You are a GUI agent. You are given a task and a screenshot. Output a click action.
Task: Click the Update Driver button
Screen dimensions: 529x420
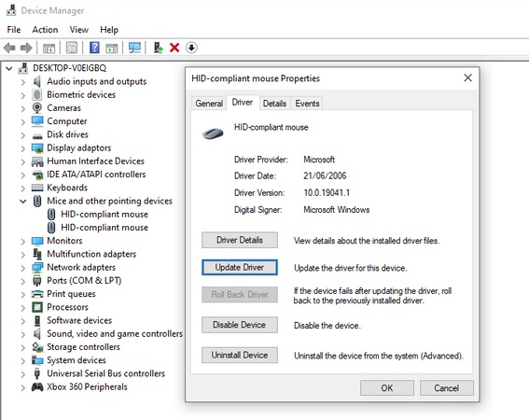coord(240,267)
